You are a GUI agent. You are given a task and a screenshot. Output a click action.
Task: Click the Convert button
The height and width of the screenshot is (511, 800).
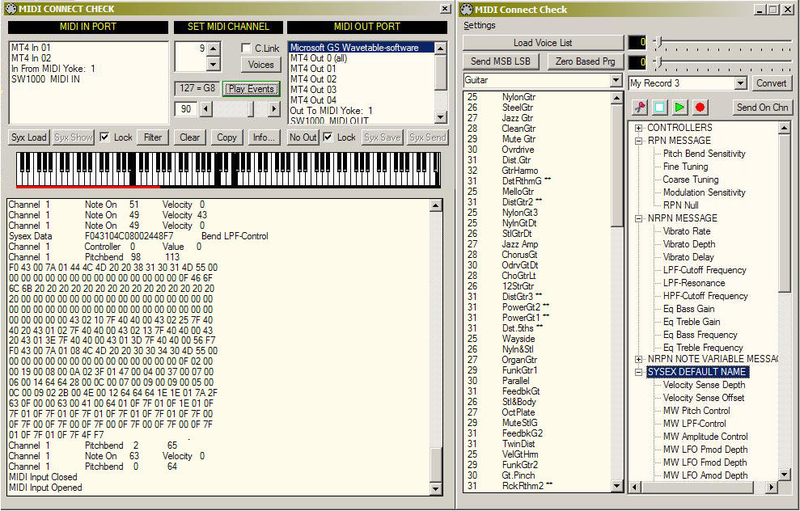[x=771, y=83]
